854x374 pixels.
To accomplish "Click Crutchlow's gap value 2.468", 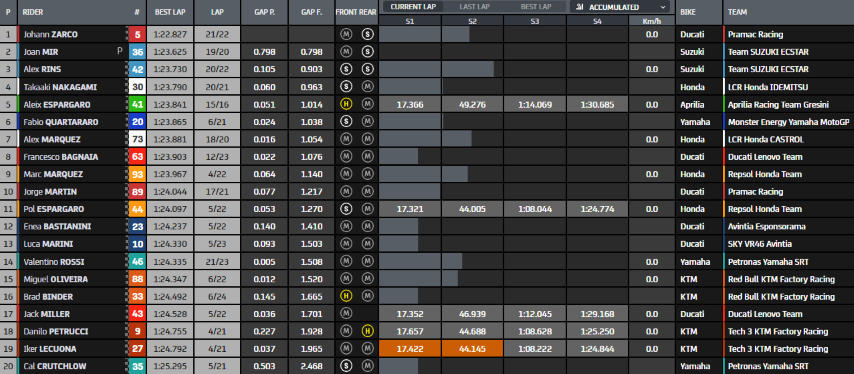I will coord(311,366).
